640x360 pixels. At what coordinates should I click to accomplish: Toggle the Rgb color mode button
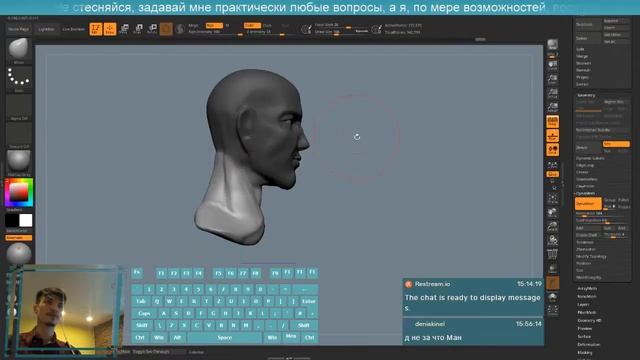point(214,25)
